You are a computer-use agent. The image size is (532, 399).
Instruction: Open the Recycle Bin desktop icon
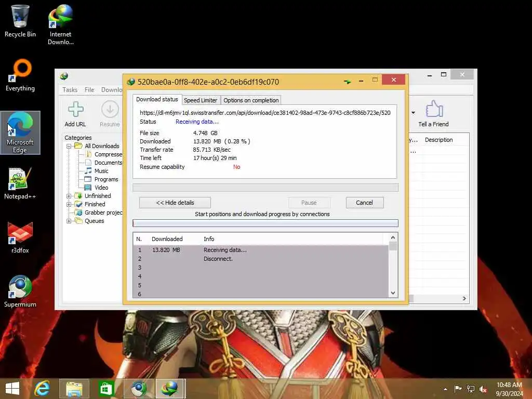click(20, 21)
